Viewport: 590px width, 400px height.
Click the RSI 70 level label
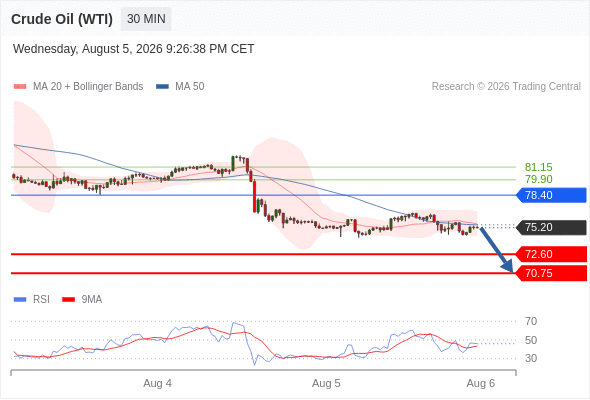(531, 321)
